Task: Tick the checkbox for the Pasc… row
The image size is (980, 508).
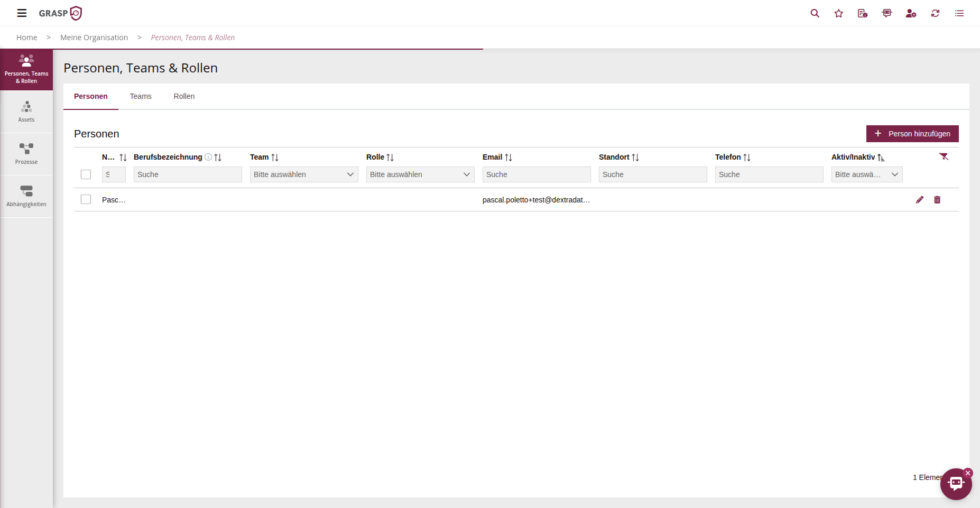Action: pos(86,199)
